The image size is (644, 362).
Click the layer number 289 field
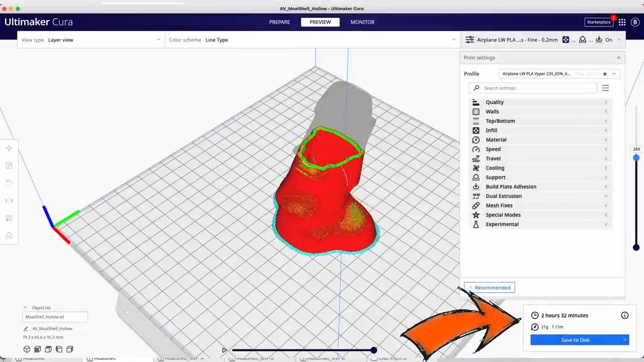coord(636,149)
